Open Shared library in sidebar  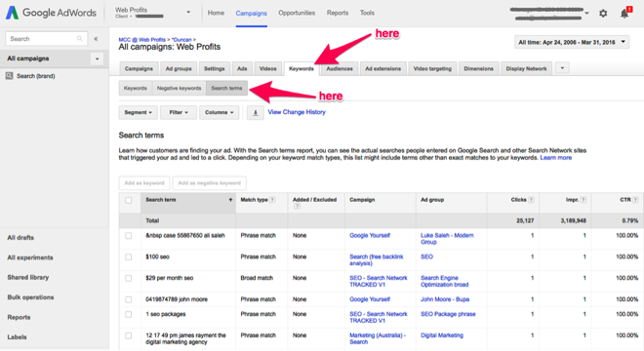coord(28,278)
